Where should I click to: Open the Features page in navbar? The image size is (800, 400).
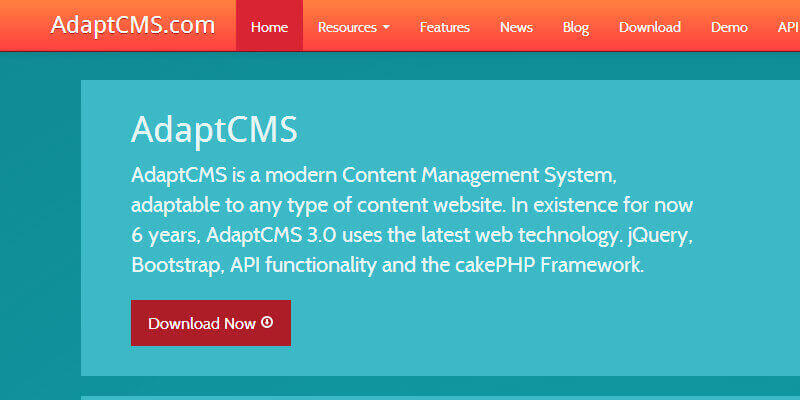(x=444, y=27)
